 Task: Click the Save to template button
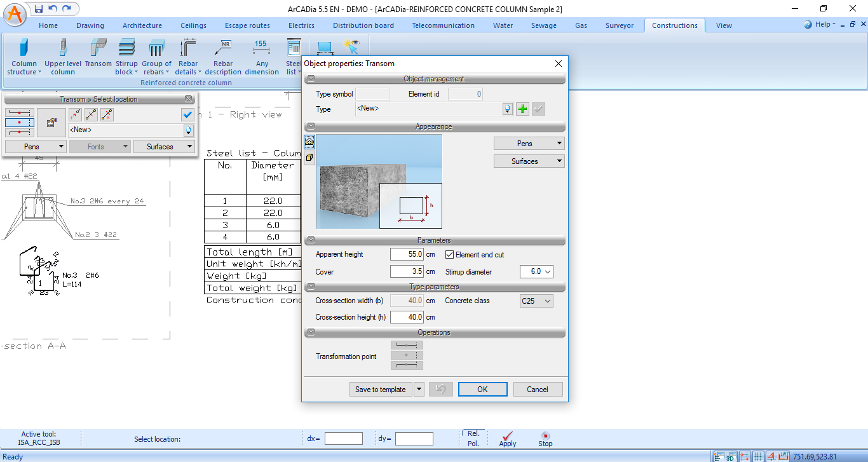click(x=380, y=390)
